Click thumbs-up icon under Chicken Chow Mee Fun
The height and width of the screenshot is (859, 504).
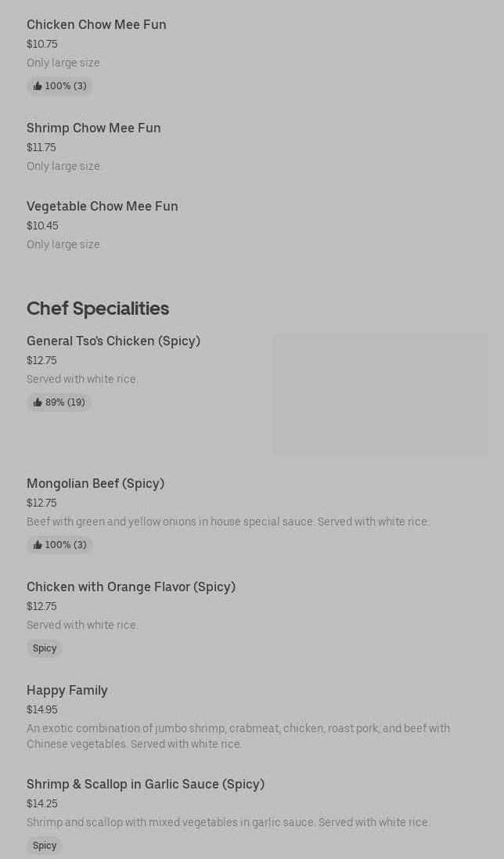38,86
